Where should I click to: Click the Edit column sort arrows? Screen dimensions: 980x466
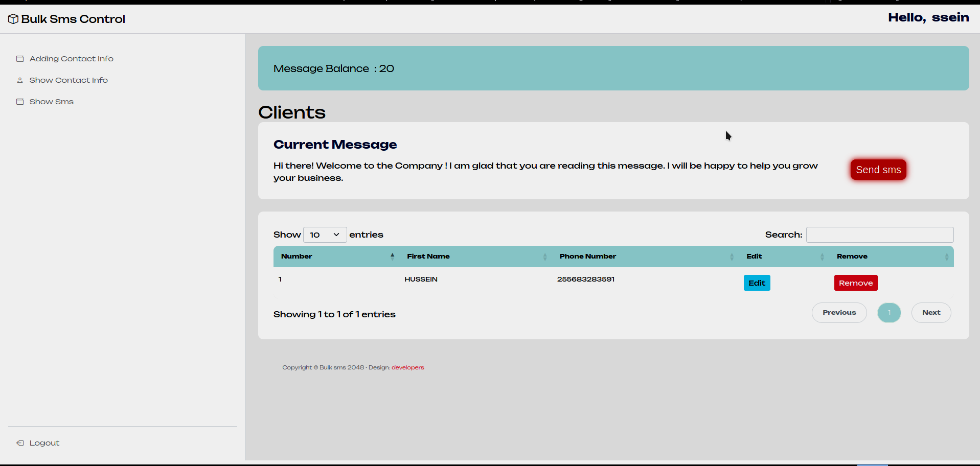822,257
